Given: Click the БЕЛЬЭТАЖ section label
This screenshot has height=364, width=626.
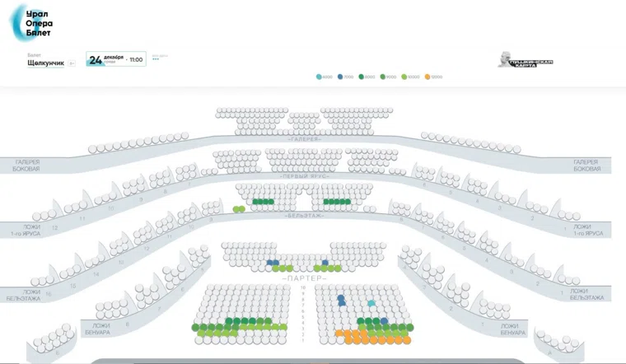Looking at the screenshot, I should pos(305,216).
